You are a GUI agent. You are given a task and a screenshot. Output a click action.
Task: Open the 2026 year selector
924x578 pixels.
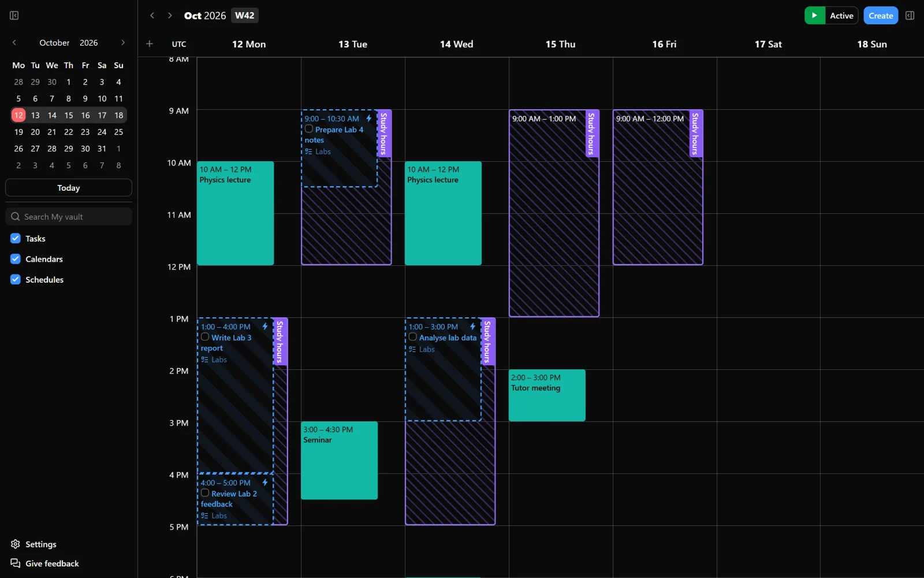click(x=89, y=43)
